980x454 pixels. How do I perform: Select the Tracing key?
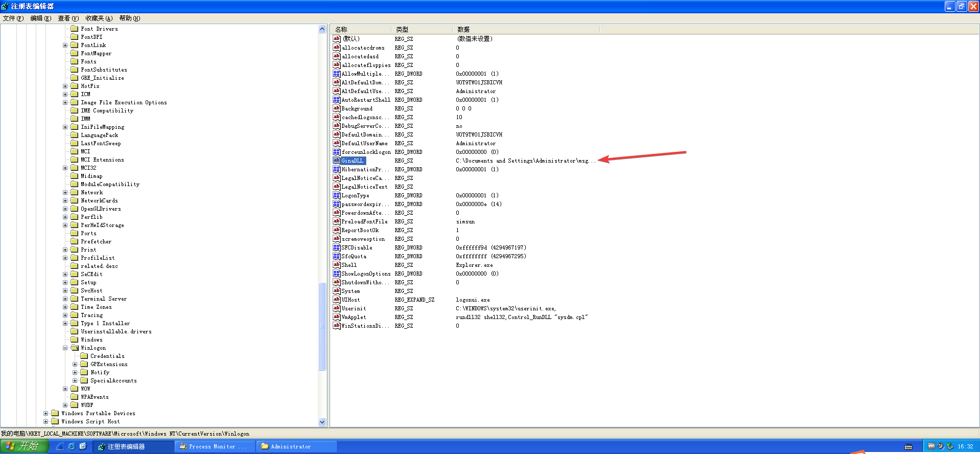point(92,315)
